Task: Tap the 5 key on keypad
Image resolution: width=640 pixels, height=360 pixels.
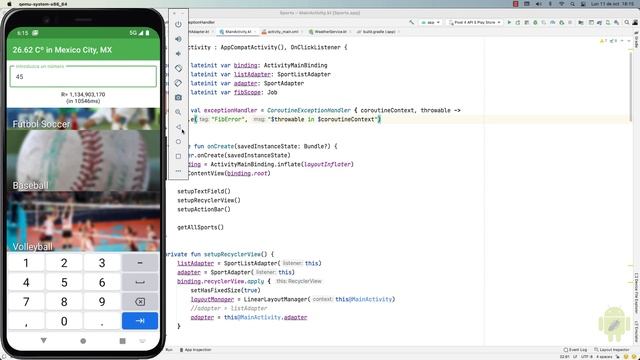Action: [64, 282]
